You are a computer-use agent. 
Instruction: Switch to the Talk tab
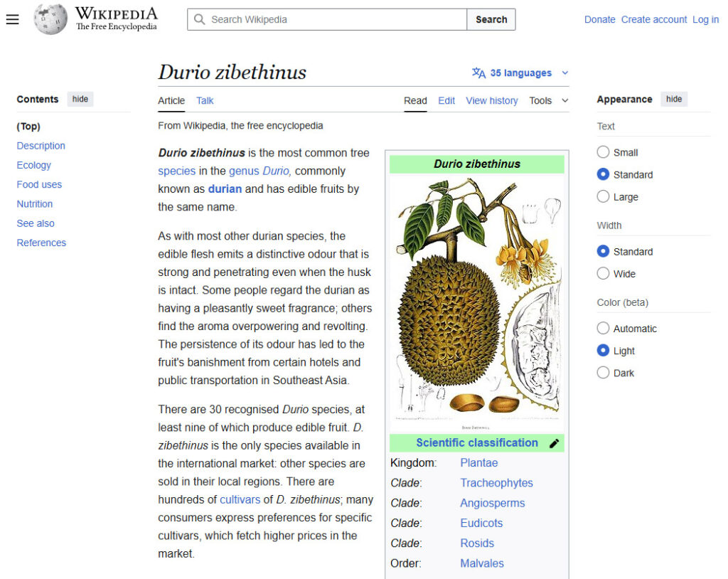pyautogui.click(x=205, y=100)
